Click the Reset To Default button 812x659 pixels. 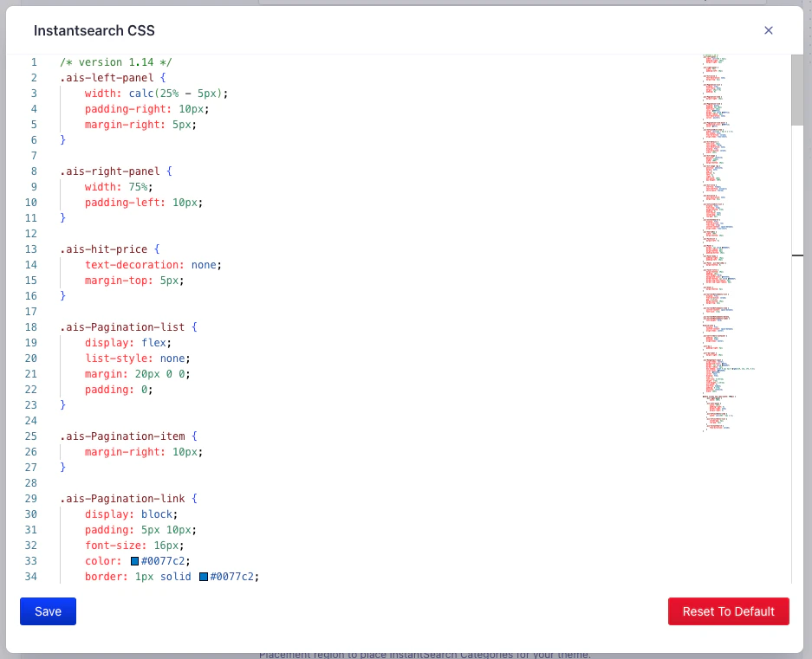tap(728, 611)
